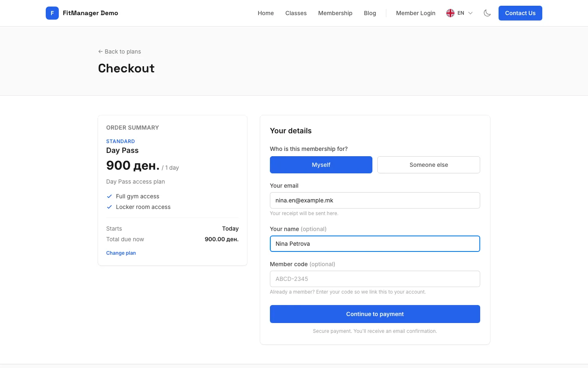Click the Change plan link

(x=121, y=253)
